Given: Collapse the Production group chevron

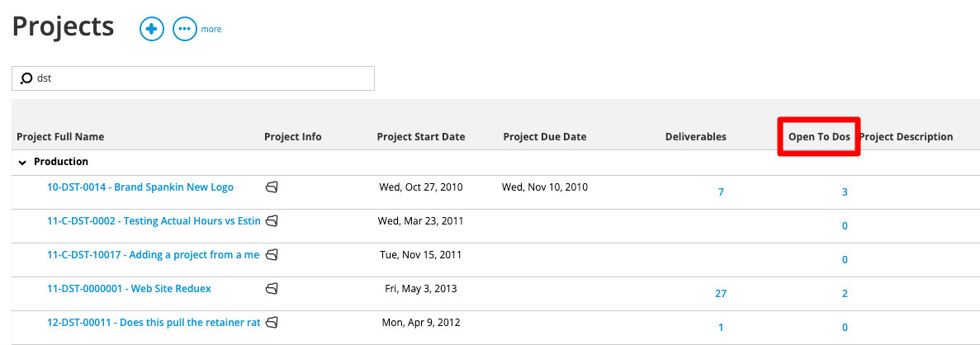Looking at the screenshot, I should 22,163.
